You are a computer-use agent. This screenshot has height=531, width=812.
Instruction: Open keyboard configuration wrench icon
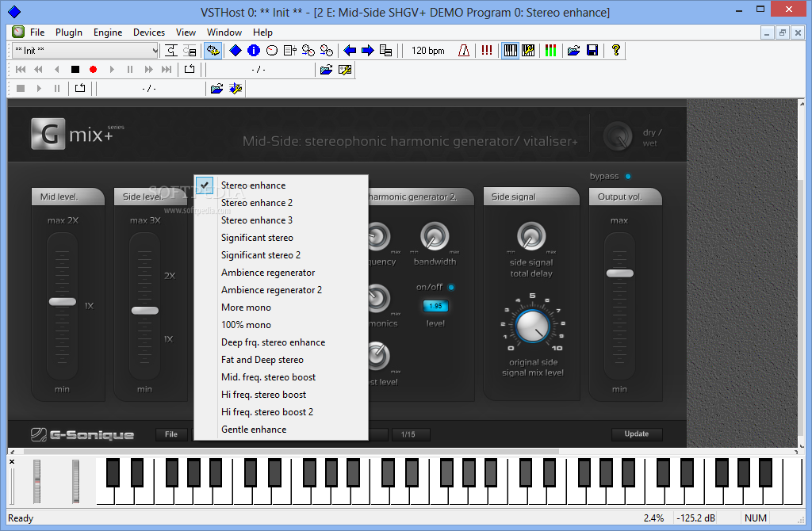[528, 50]
